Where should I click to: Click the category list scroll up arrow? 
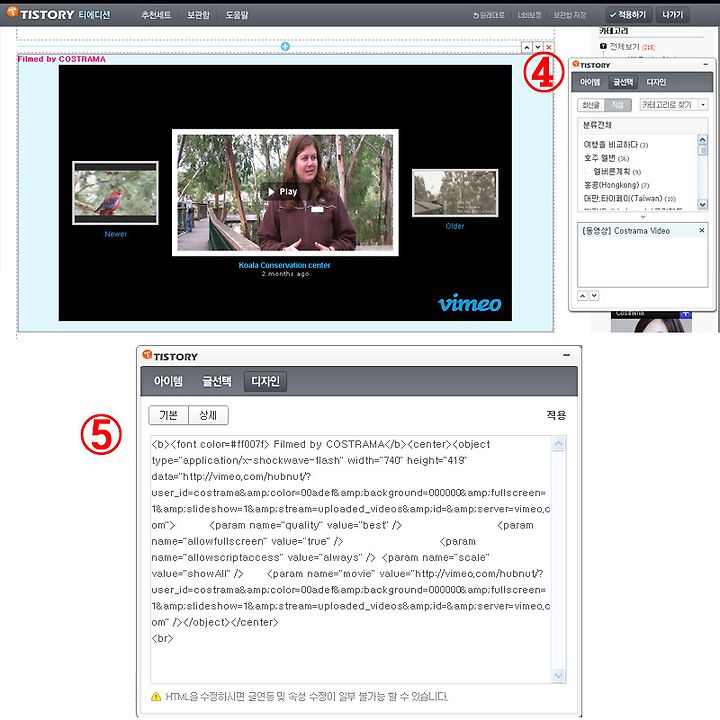click(703, 139)
